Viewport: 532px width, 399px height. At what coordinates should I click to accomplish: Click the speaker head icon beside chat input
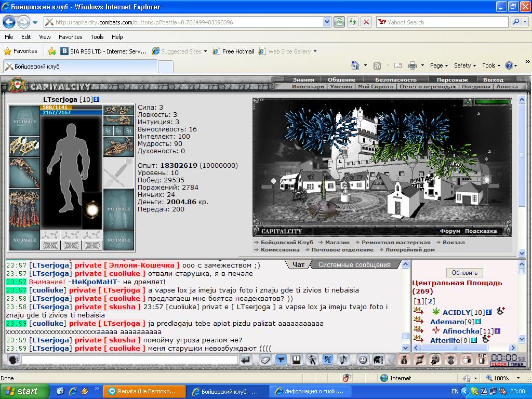(13, 360)
